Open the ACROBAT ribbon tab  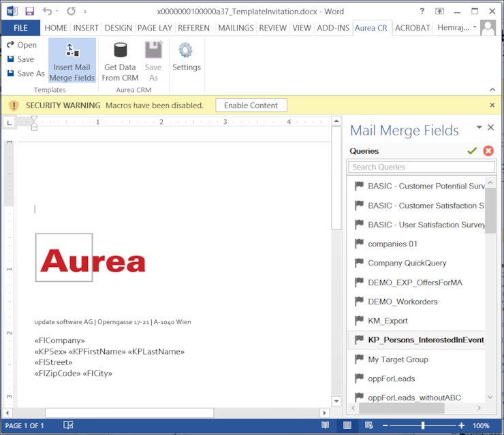pos(412,28)
